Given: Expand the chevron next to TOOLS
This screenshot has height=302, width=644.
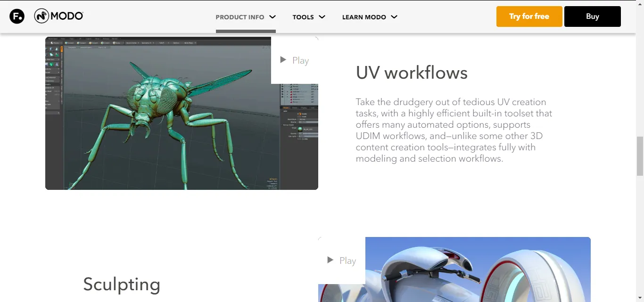Looking at the screenshot, I should 322,17.
